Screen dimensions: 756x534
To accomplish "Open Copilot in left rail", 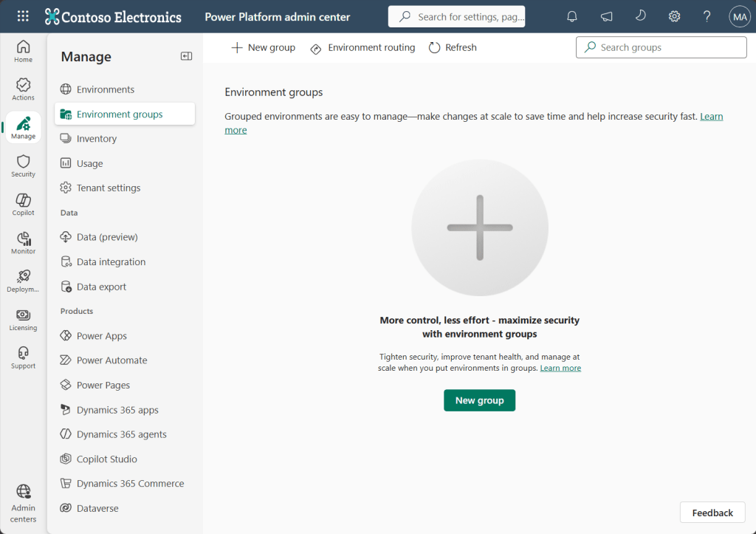I will (23, 205).
